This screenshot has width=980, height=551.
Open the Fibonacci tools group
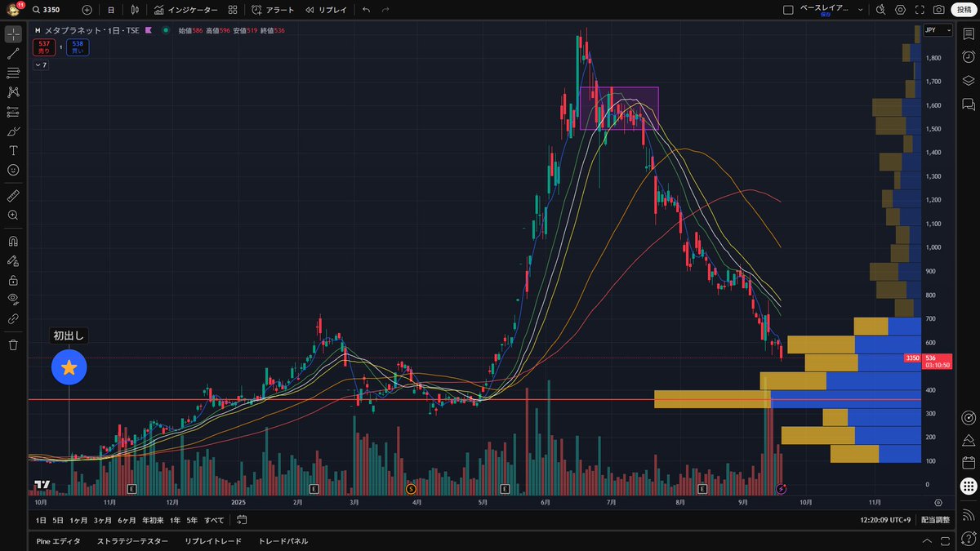(x=13, y=73)
